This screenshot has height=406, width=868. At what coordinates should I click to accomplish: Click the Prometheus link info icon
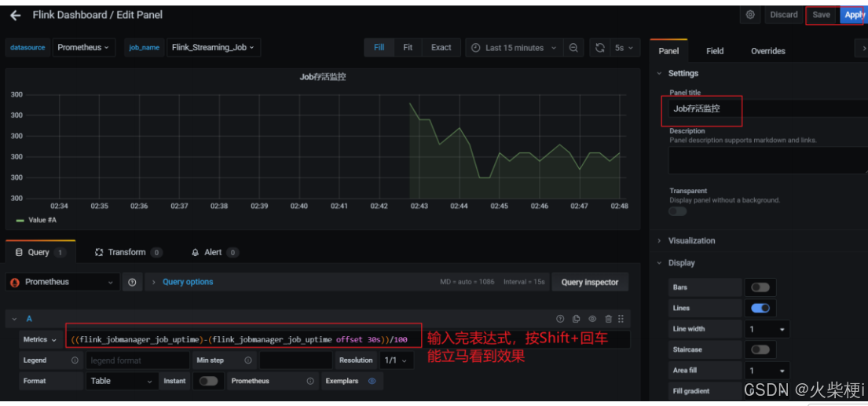310,381
